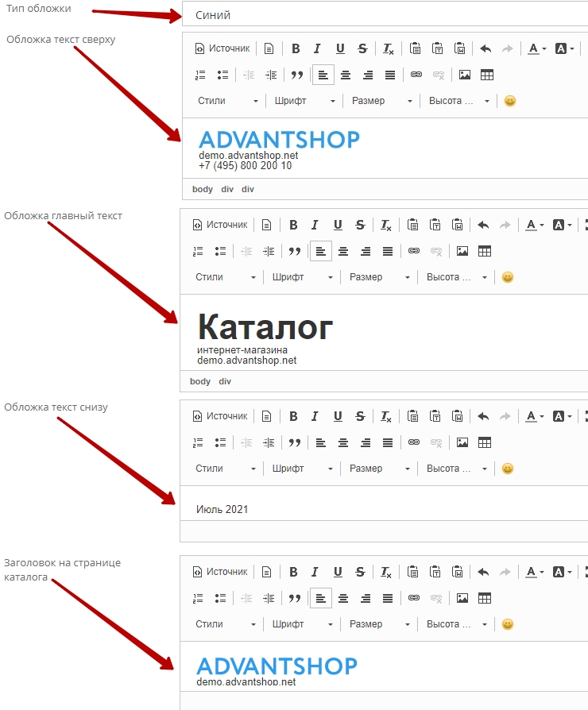Click Источник button in bottom cover text editor
588x710 pixels.
[221, 416]
